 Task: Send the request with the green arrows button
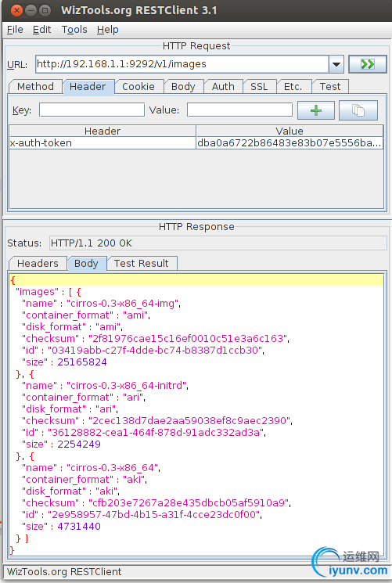368,64
